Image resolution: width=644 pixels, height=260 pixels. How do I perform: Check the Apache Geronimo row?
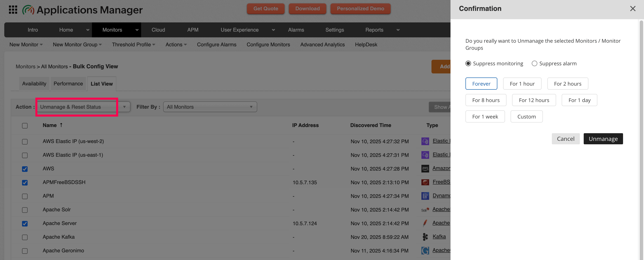coord(25,251)
